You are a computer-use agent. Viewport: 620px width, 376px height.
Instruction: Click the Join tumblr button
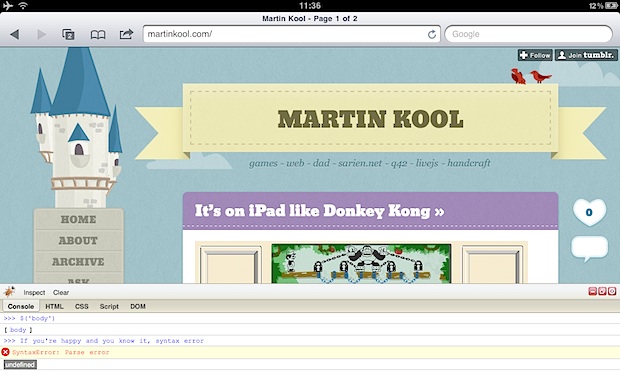coord(586,55)
